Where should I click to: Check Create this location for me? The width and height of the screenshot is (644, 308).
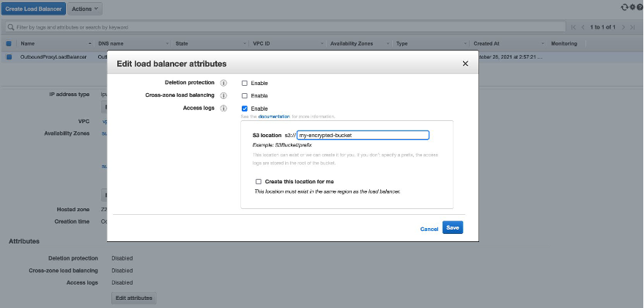[259, 181]
